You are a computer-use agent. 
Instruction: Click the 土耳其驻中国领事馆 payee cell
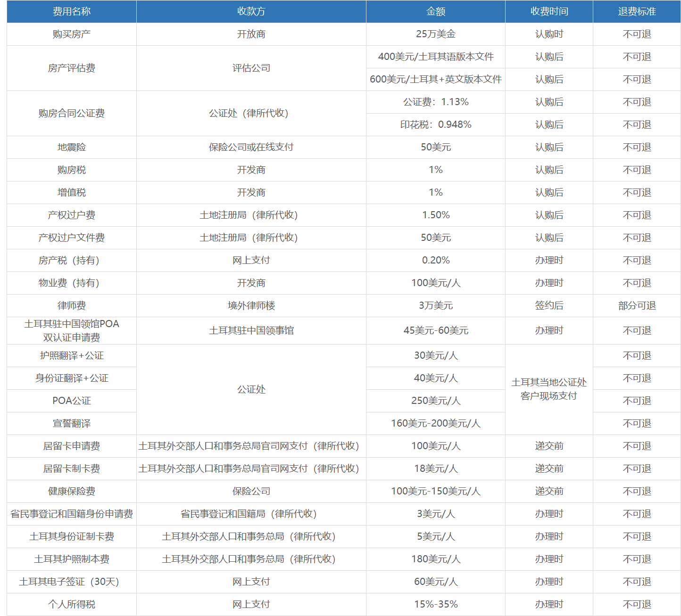click(x=251, y=330)
